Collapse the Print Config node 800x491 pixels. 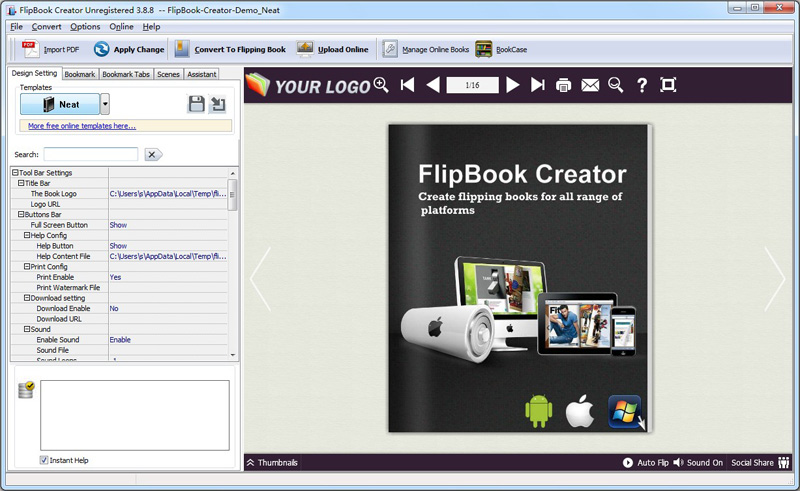point(27,266)
